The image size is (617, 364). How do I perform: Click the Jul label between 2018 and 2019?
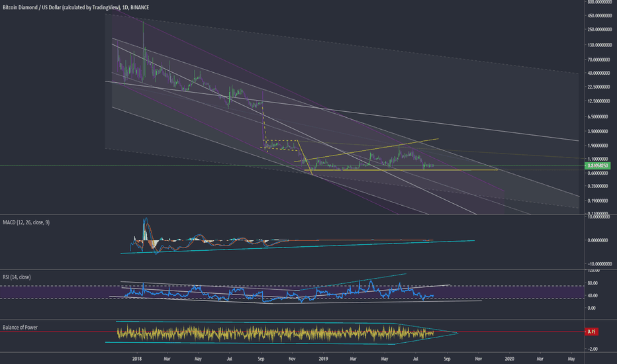(x=230, y=359)
